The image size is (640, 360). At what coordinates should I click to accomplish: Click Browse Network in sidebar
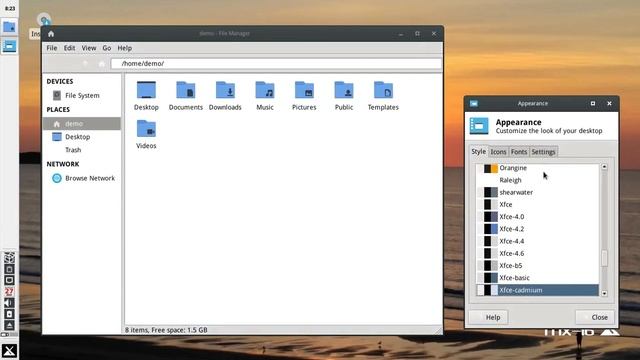[82, 178]
